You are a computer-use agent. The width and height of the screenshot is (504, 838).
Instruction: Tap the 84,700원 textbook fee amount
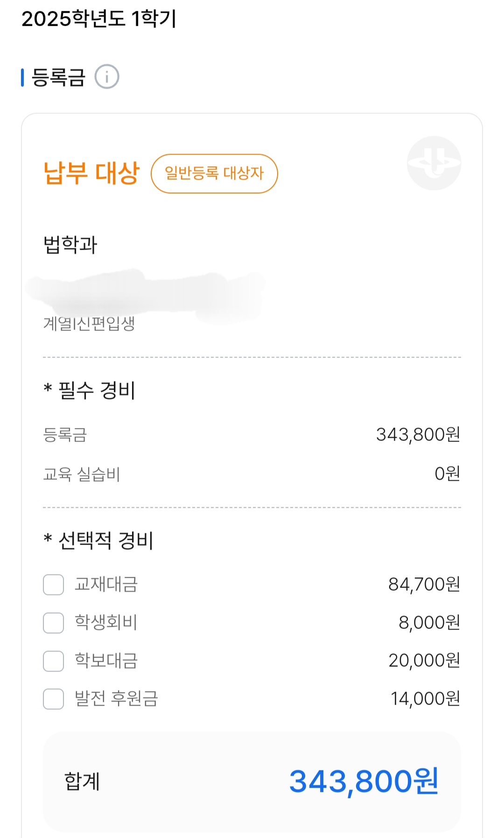pyautogui.click(x=425, y=584)
